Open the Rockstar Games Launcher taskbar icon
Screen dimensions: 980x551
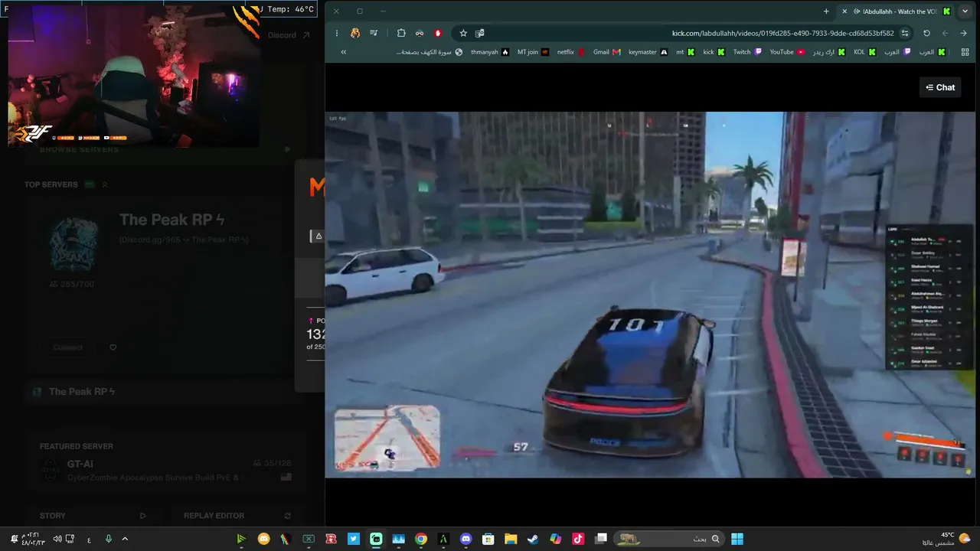pyautogui.click(x=331, y=539)
